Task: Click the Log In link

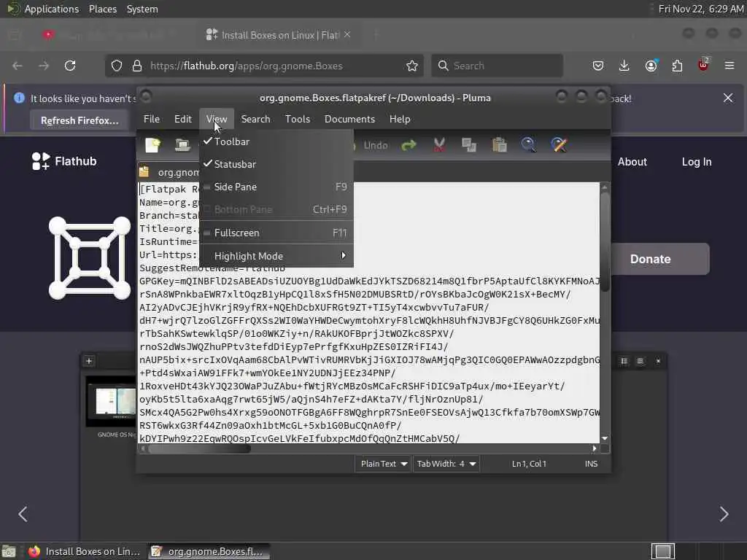Action: [x=697, y=162]
